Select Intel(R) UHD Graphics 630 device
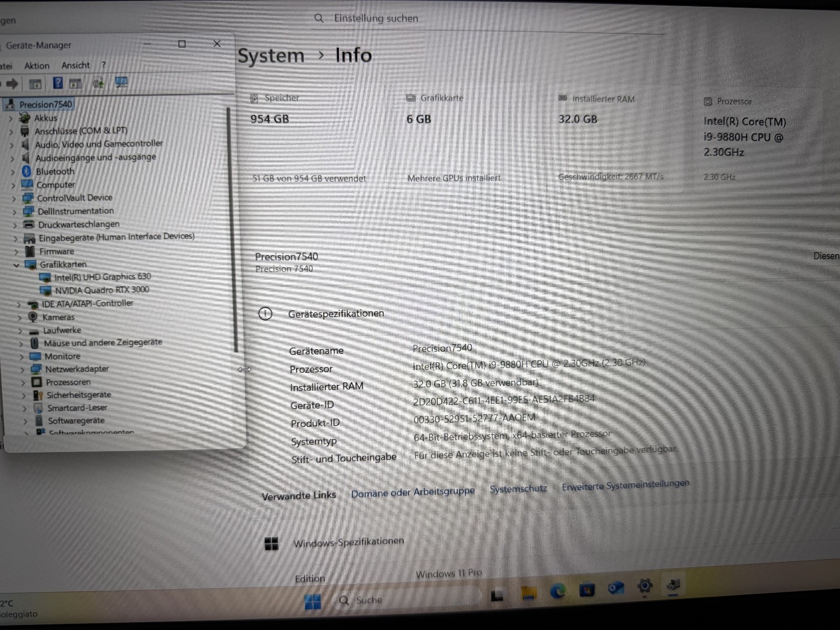The image size is (840, 630). tap(102, 277)
